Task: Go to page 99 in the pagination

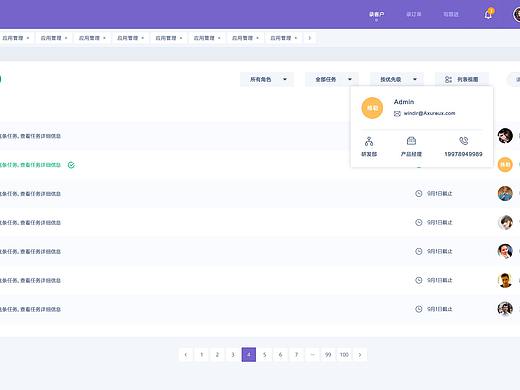Action: point(328,355)
